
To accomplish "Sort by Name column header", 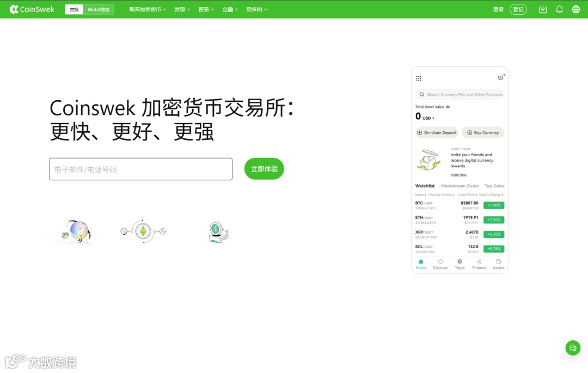I will (420, 195).
